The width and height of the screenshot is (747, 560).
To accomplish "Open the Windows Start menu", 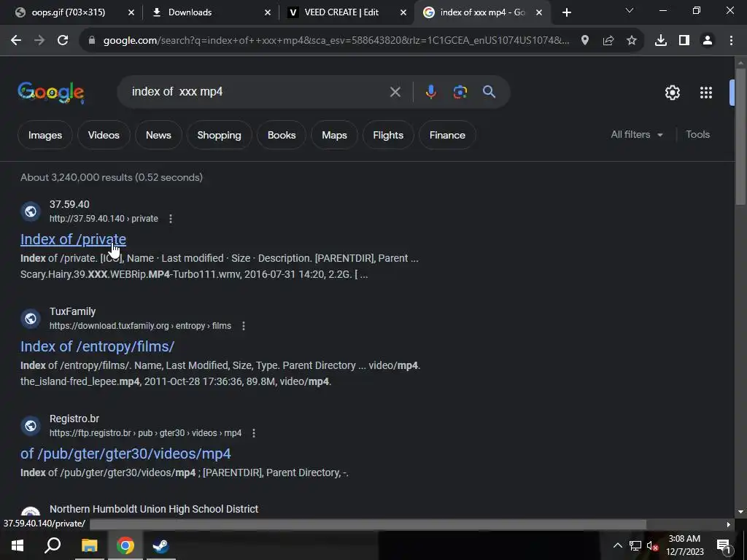I will click(18, 545).
